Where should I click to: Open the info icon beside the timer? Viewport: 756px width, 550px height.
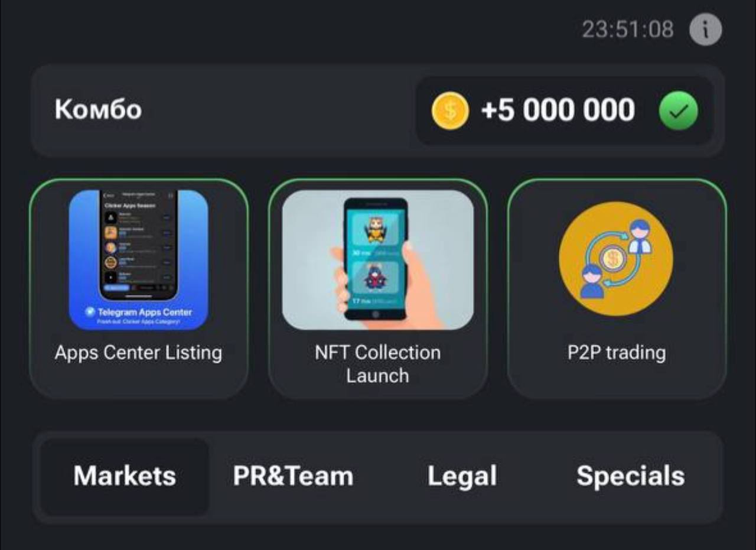pyautogui.click(x=706, y=29)
